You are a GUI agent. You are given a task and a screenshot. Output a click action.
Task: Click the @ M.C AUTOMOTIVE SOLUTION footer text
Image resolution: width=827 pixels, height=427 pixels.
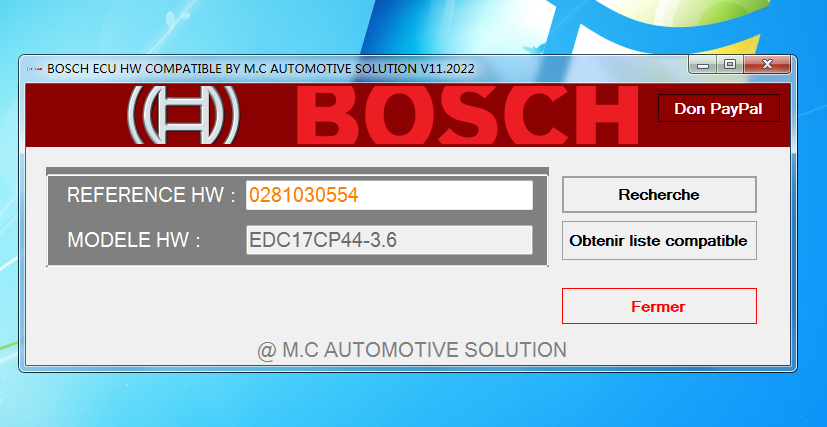pyautogui.click(x=412, y=350)
